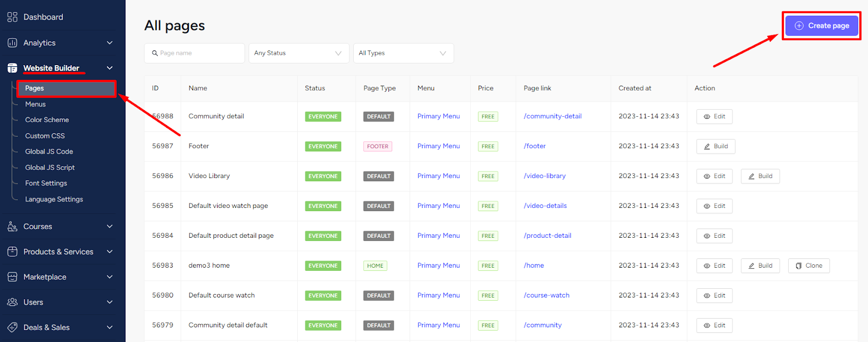Open the /home page link

[x=533, y=265]
